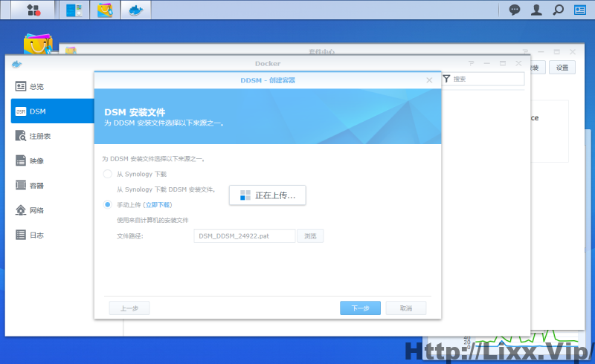
Task: Open Settings (设置) in the Package Center window
Action: [562, 68]
